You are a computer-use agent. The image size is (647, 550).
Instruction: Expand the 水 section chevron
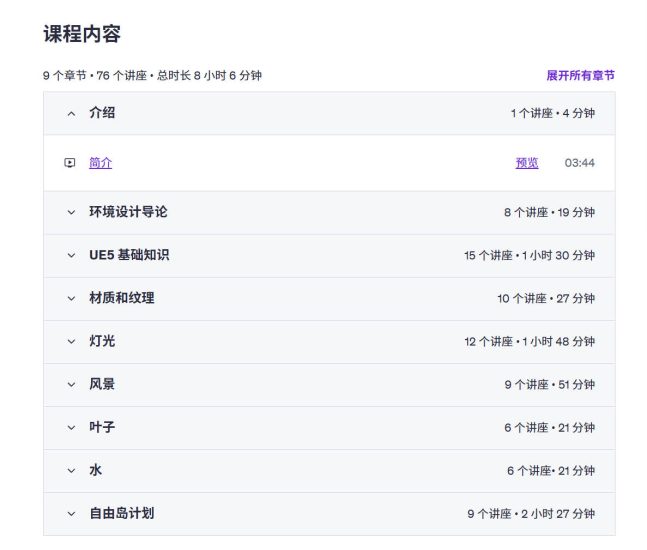pos(71,471)
